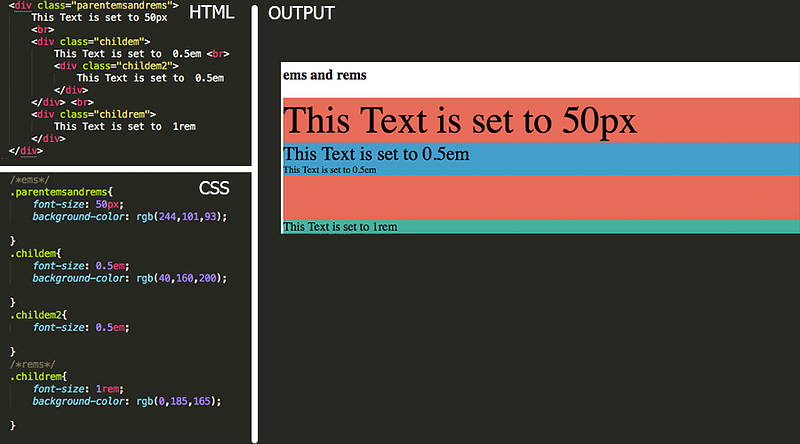Click the div class="parentemsandrems" code line
800x444 pixels.
(93, 6)
